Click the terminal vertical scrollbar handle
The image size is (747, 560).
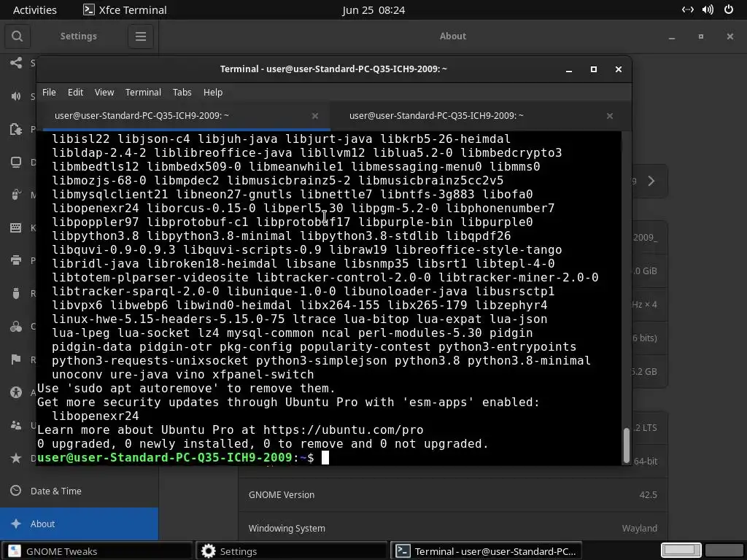tap(627, 445)
